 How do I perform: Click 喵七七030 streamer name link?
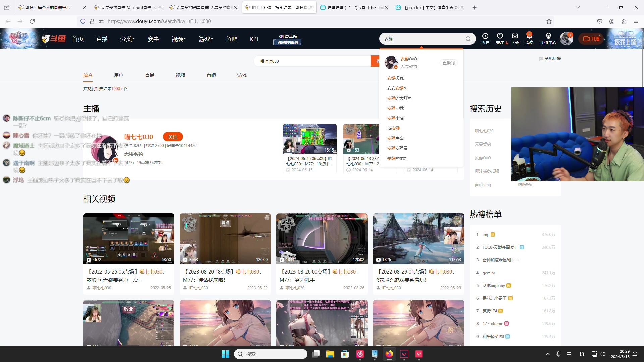[x=139, y=137]
